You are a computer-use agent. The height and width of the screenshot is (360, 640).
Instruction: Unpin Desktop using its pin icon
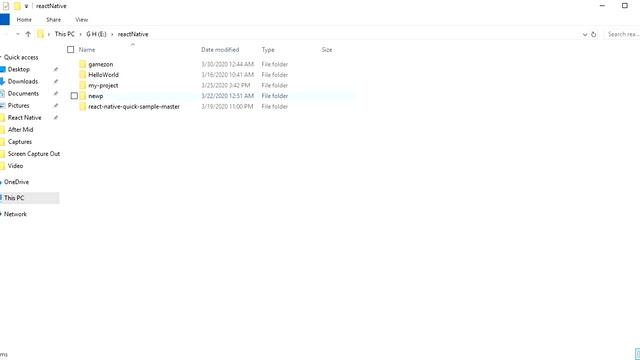coord(56,69)
